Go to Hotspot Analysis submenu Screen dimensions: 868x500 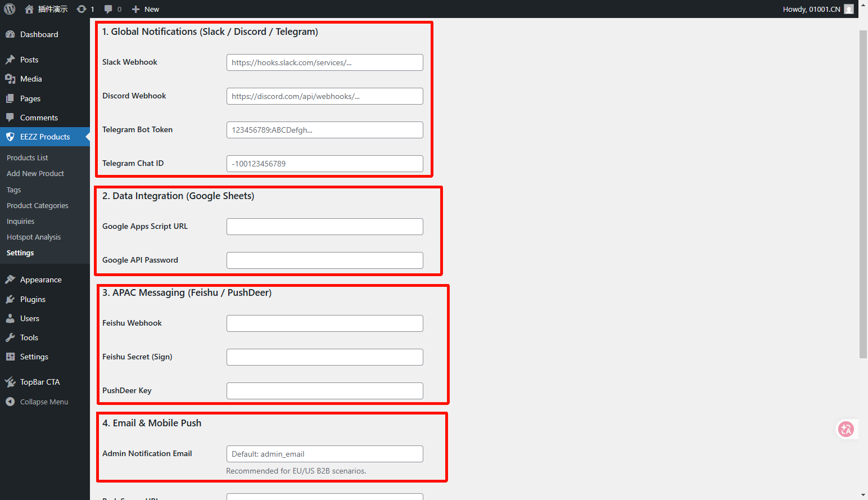point(34,237)
